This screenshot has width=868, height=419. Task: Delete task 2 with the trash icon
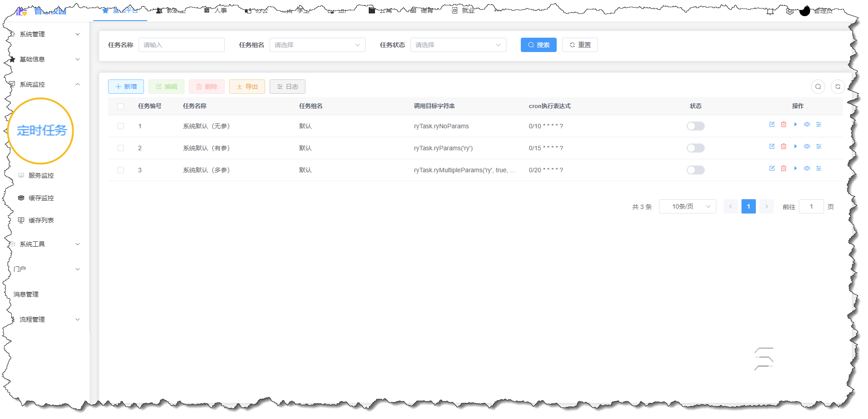pyautogui.click(x=784, y=146)
